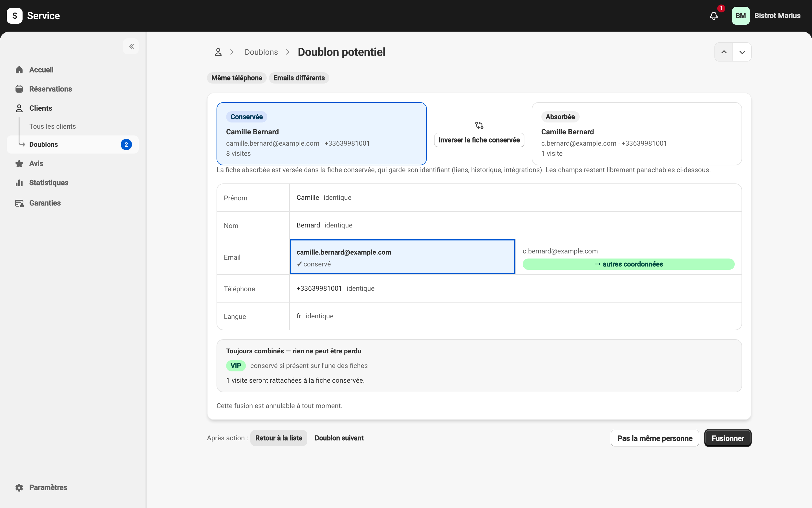Open Accueil in the sidebar

coord(72,70)
